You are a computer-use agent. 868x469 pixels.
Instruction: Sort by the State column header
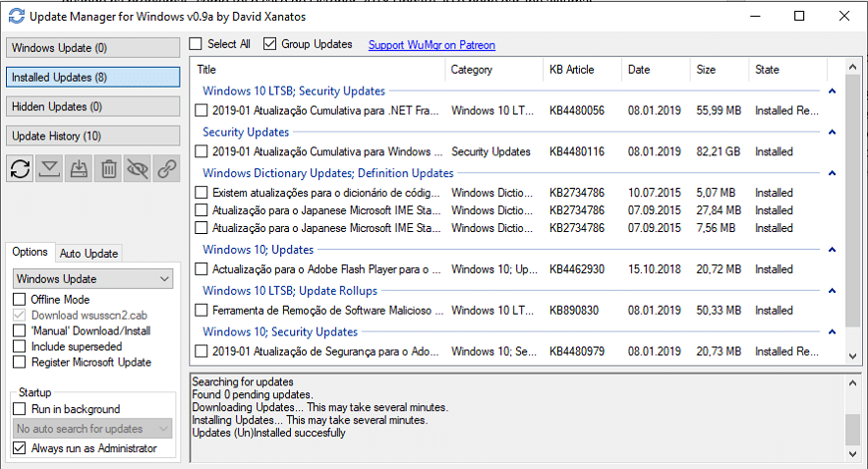tap(787, 70)
